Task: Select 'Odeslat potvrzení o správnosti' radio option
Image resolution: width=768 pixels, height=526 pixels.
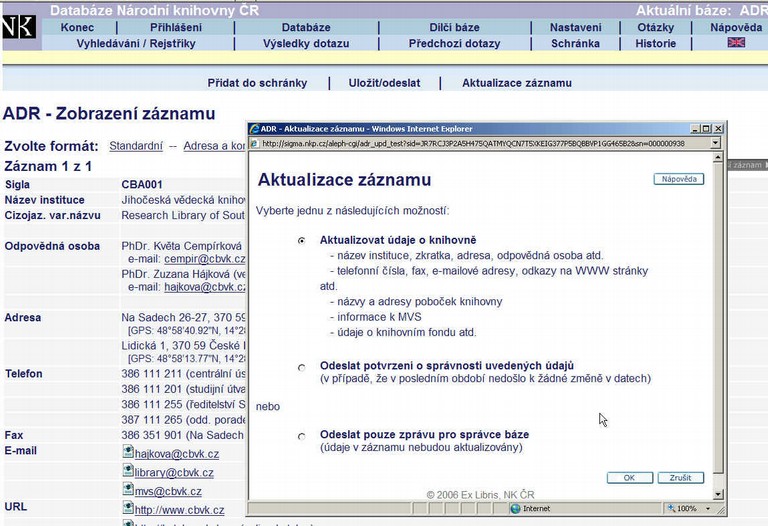Action: [302, 367]
